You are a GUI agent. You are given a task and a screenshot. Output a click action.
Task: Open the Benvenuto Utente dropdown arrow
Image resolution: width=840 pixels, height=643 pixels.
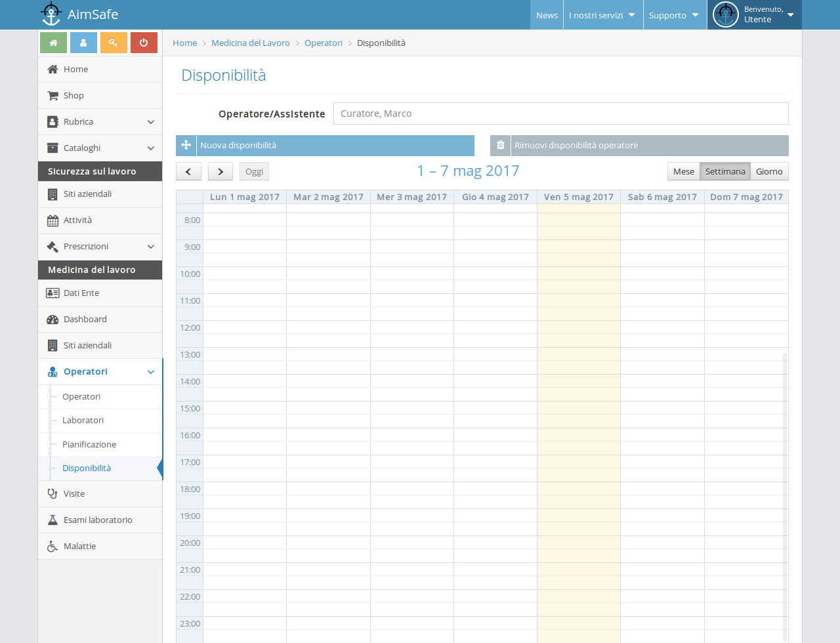(x=791, y=15)
